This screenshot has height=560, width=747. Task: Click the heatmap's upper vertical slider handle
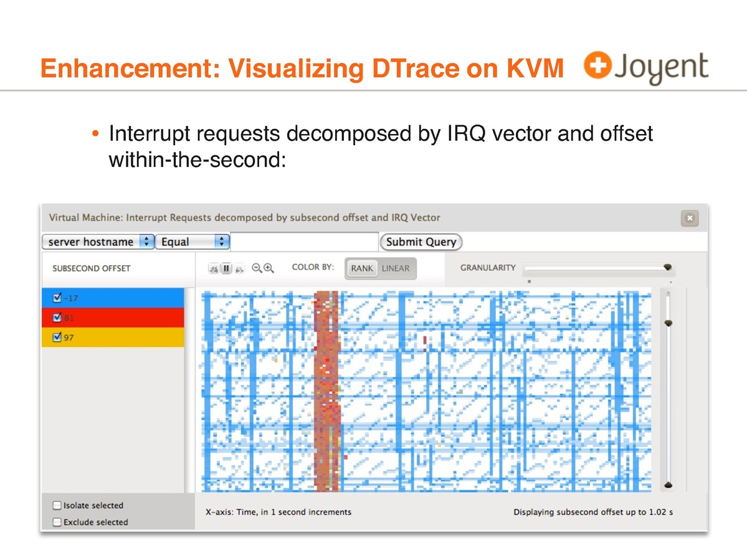[668, 323]
